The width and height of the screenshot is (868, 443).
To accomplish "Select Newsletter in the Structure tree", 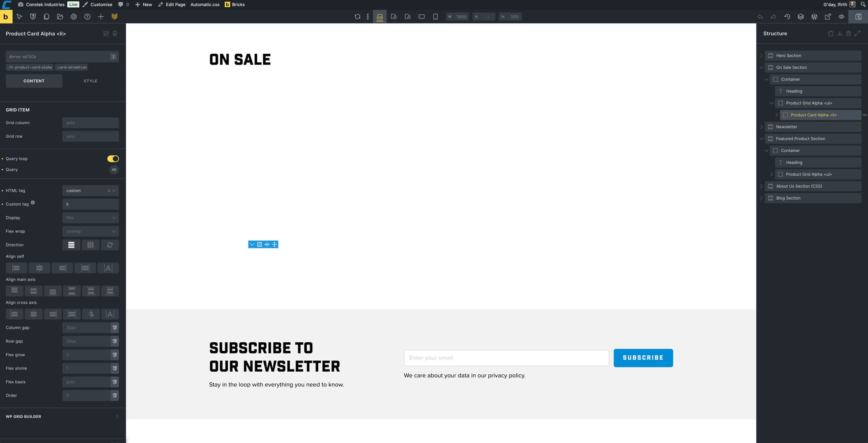I will pos(787,127).
